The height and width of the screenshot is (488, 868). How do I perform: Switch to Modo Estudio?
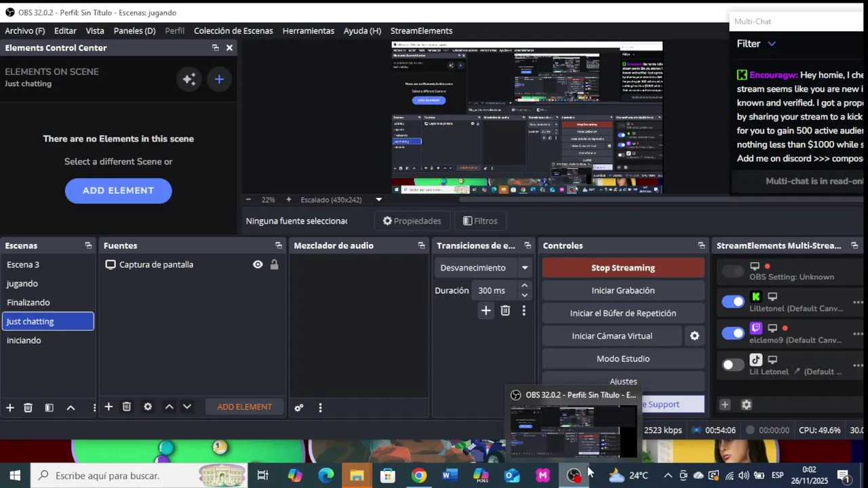(623, 359)
